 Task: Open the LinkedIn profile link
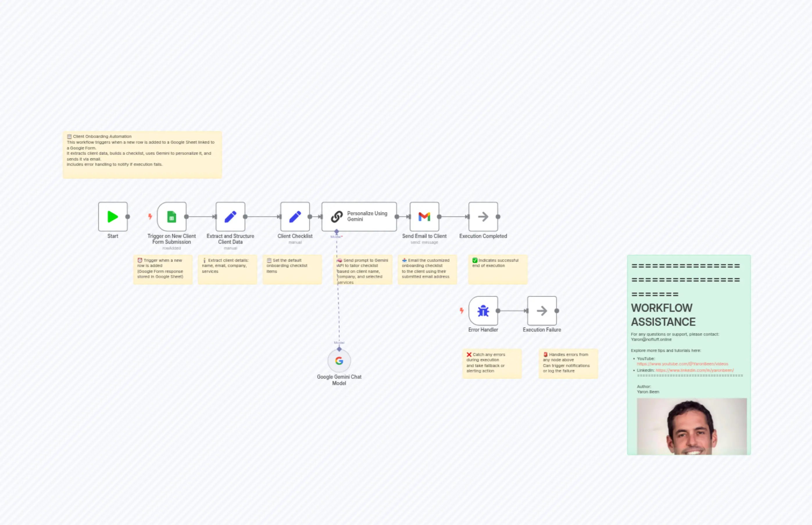tap(695, 370)
